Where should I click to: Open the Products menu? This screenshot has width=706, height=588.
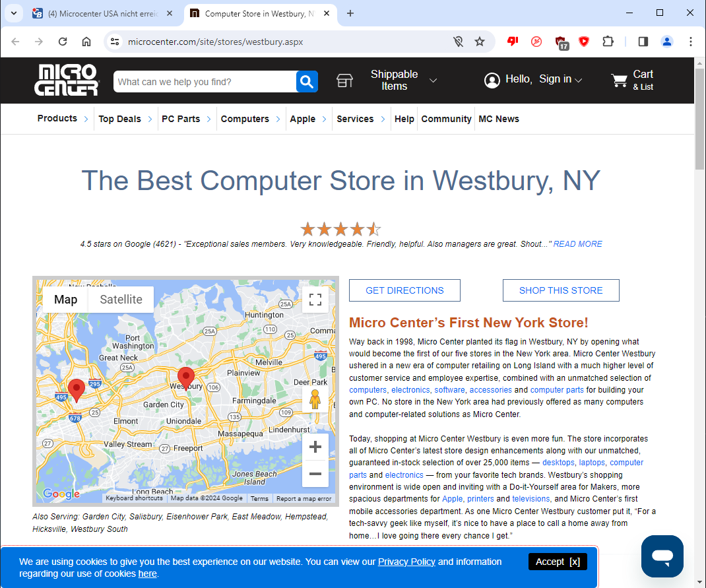coord(57,118)
